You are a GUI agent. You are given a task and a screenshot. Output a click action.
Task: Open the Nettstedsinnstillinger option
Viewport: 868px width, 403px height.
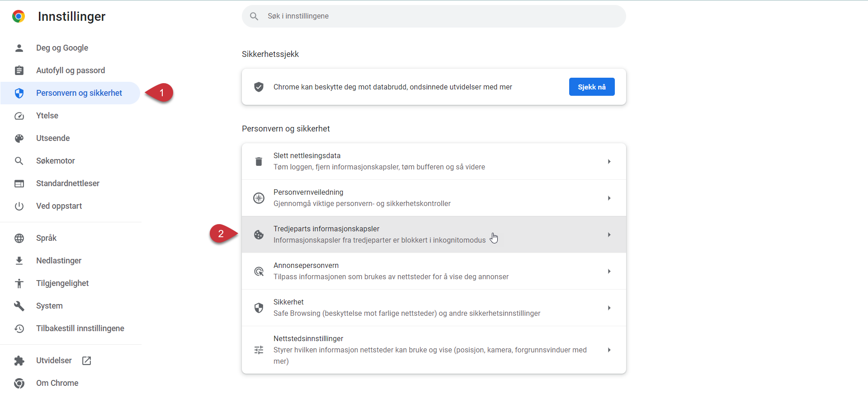coord(434,350)
